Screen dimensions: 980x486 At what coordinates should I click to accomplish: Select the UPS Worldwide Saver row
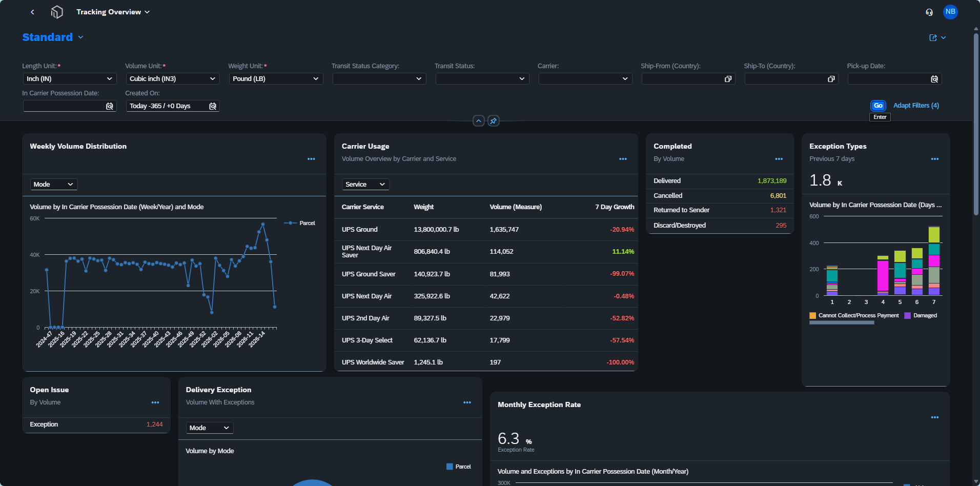click(x=486, y=361)
